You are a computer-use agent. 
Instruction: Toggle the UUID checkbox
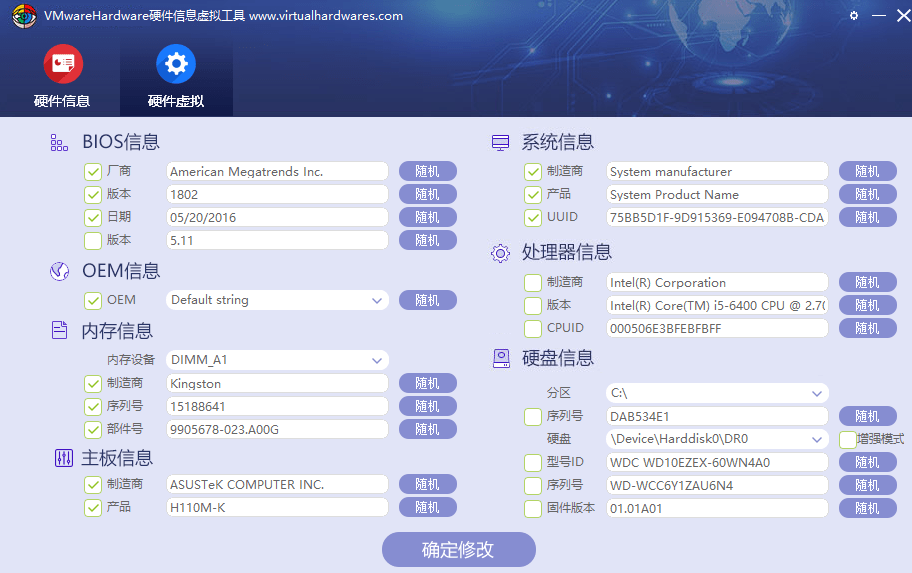(533, 218)
